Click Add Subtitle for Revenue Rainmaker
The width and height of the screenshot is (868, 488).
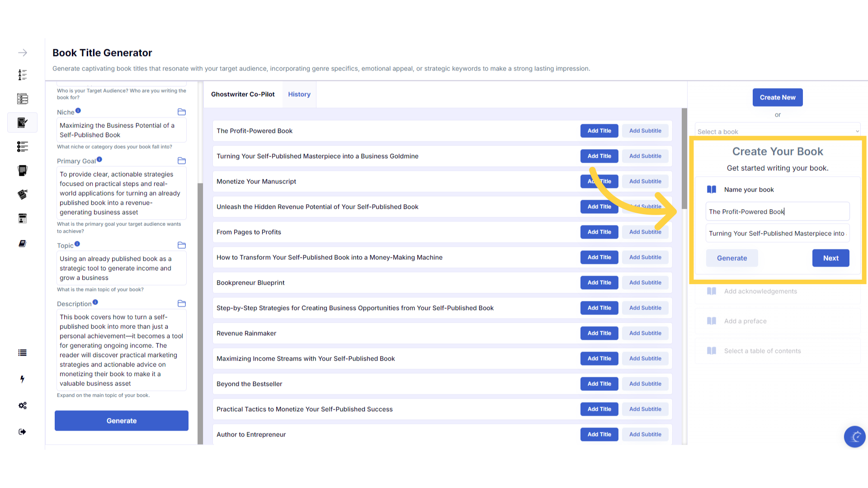645,333
